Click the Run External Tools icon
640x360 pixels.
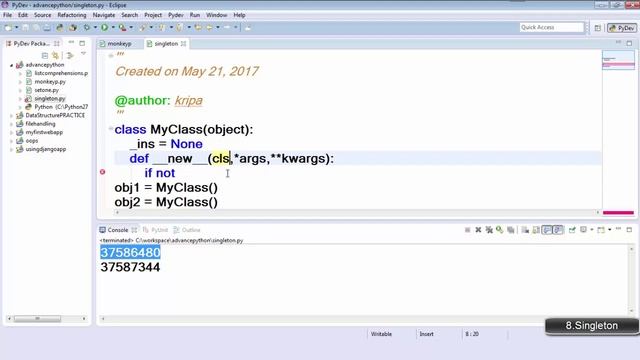coord(122,27)
